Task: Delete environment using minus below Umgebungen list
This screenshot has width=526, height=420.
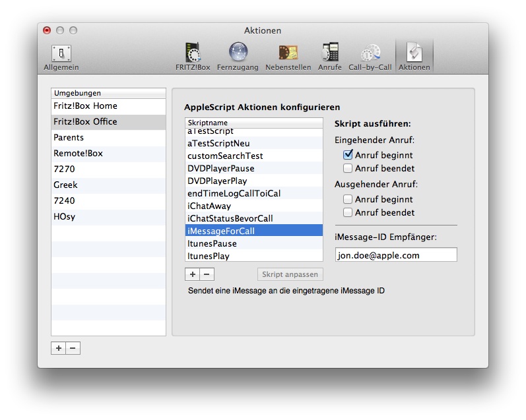Action: (x=73, y=348)
